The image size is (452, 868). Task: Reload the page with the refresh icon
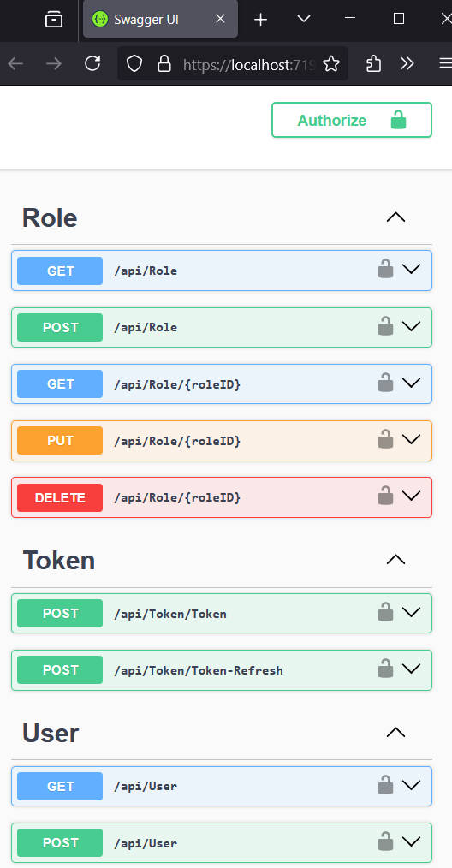tap(92, 64)
